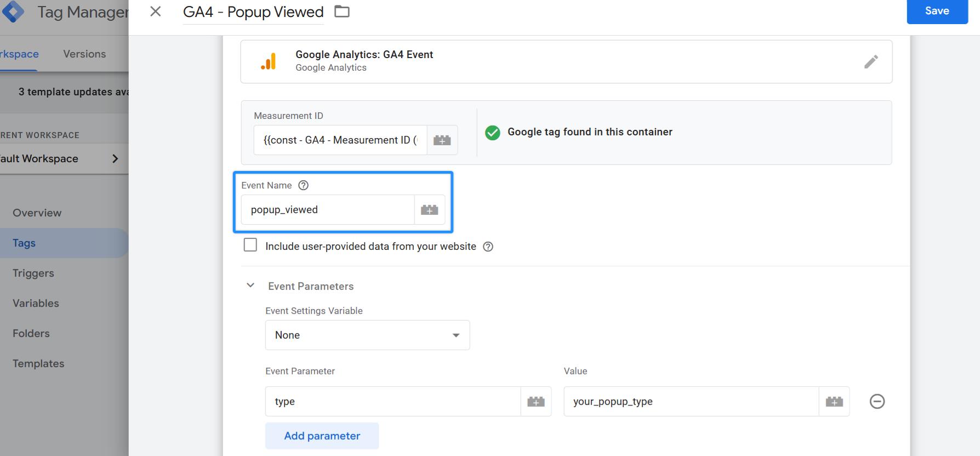Switch to the Versions tab
This screenshot has height=456, width=980.
(84, 54)
